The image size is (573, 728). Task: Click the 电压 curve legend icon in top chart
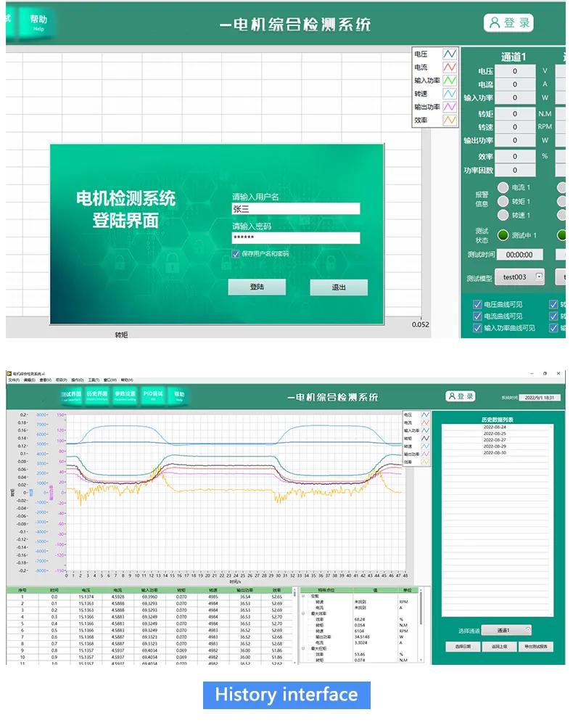click(450, 54)
